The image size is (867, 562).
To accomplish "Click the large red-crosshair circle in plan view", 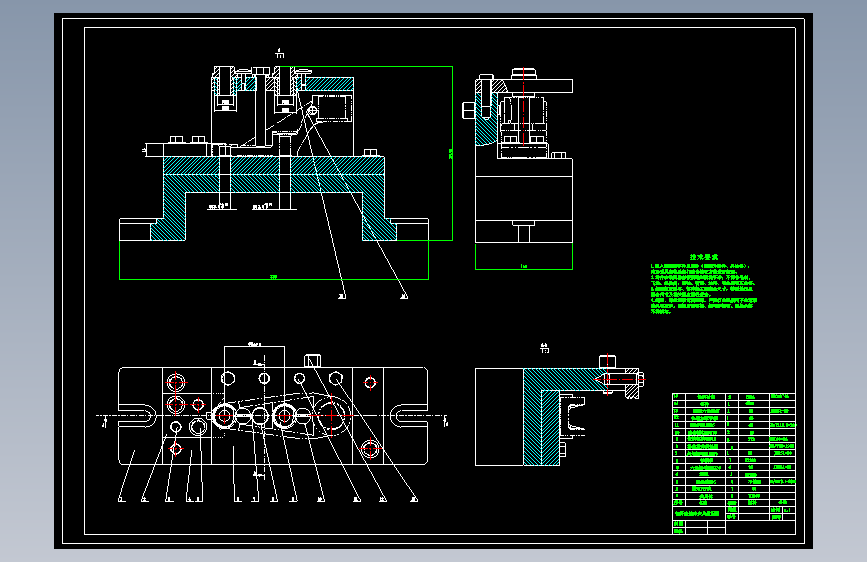I will point(331,416).
